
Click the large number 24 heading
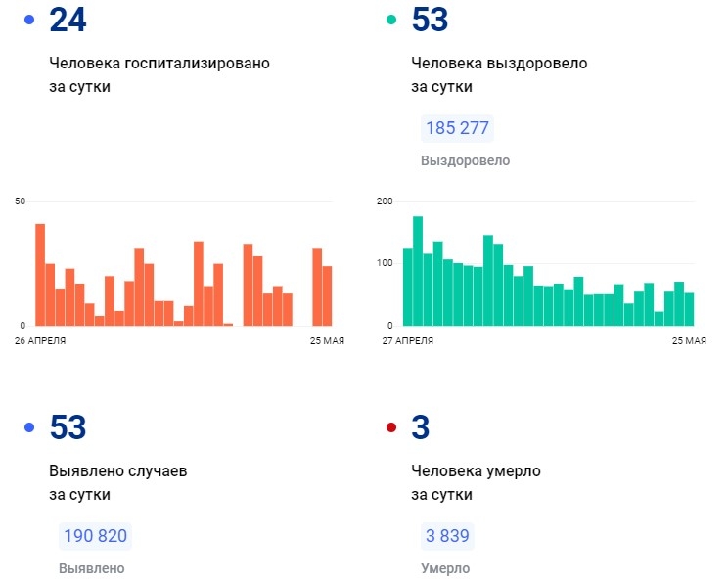pyautogui.click(x=67, y=20)
